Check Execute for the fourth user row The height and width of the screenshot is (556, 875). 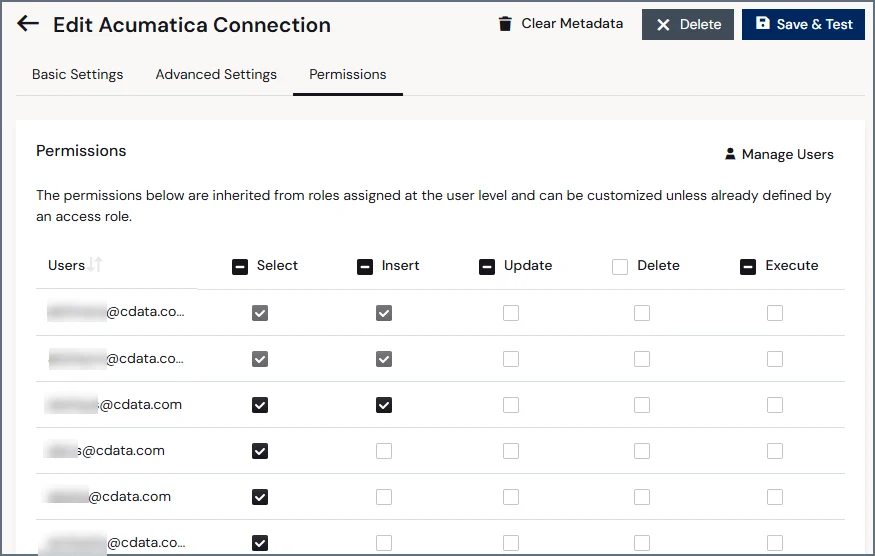coord(775,451)
